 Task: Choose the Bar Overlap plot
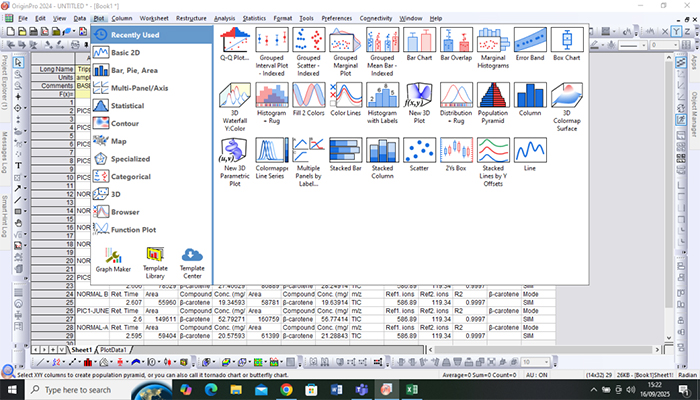coord(456,44)
